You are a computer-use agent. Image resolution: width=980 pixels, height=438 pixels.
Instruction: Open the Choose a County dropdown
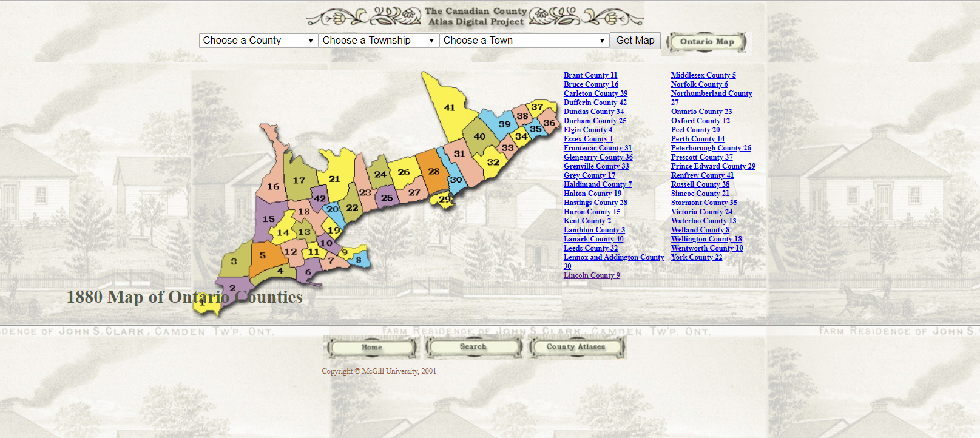259,41
